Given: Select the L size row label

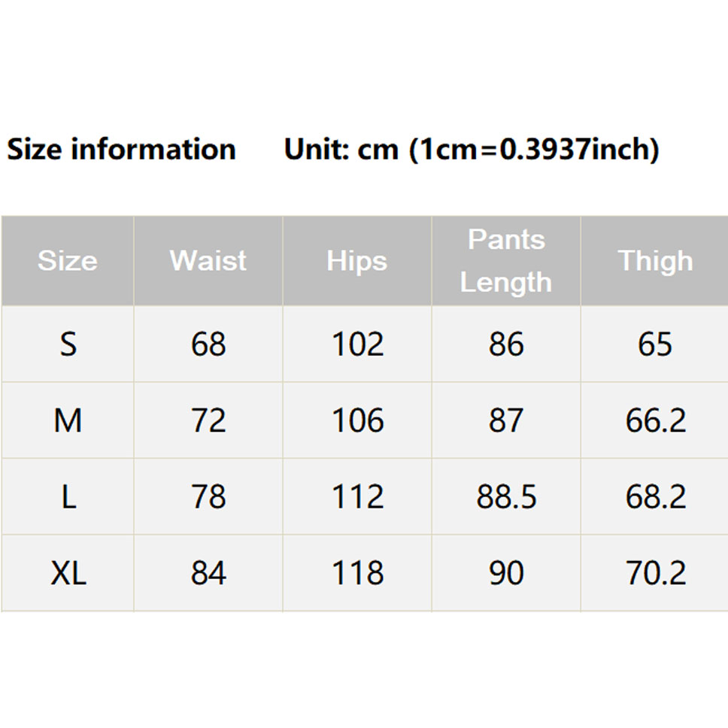Looking at the screenshot, I should pos(68,497).
